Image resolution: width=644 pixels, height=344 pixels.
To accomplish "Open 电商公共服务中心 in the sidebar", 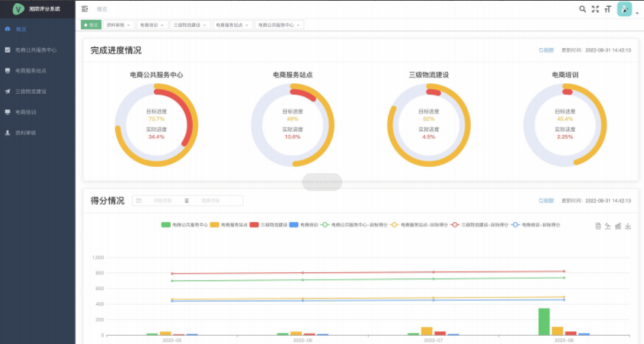I will [36, 50].
